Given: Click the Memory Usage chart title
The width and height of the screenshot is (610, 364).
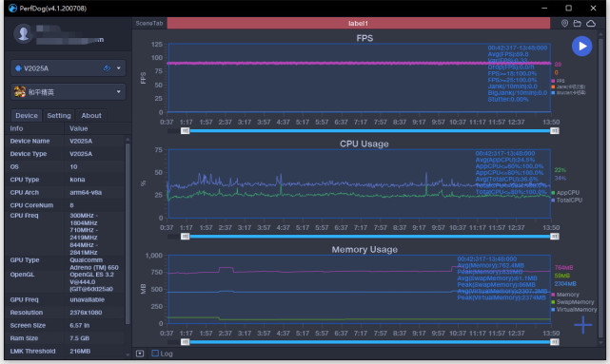Looking at the screenshot, I should tap(364, 249).
